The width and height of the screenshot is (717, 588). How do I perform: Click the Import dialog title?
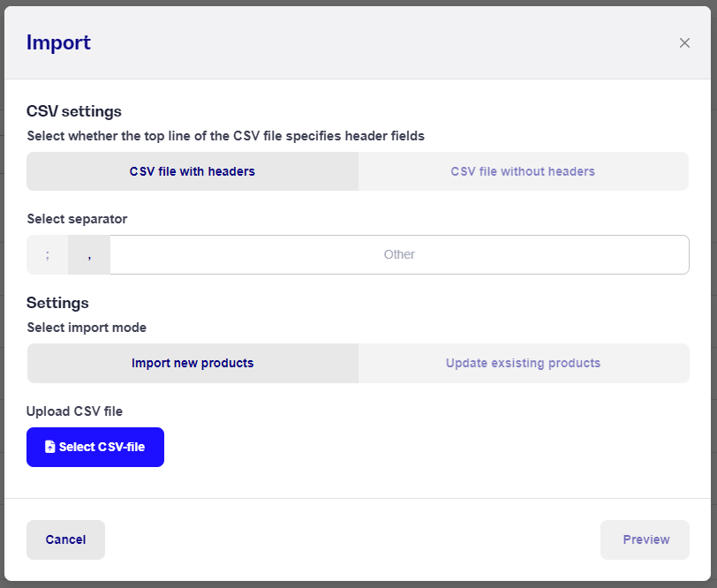pos(58,42)
